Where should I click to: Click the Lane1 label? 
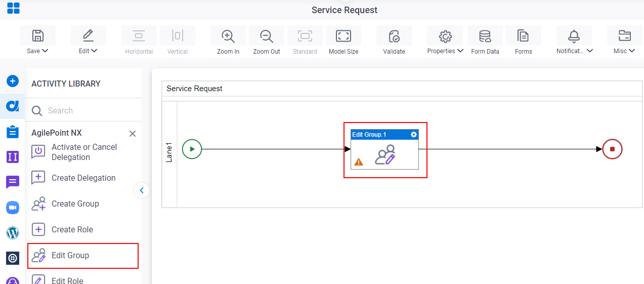[169, 152]
